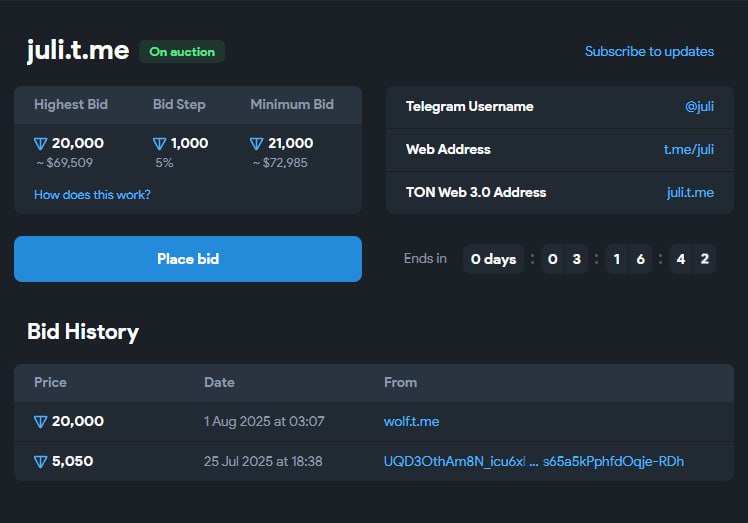Click TON icon beside Highest Bid 20,000
Screen dimensions: 748x523
(41, 144)
